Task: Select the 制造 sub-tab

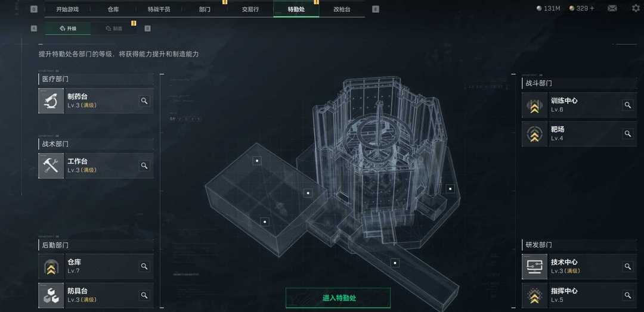Action: [114, 29]
